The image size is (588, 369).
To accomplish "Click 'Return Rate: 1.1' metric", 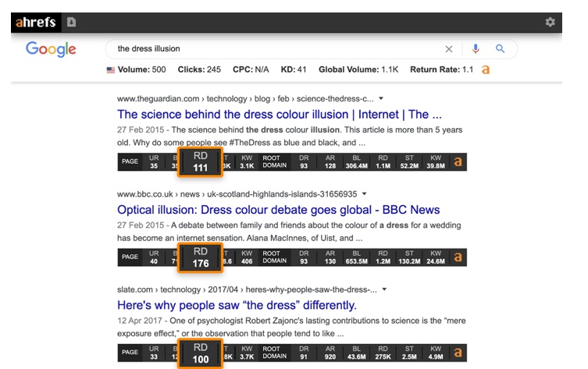I will click(441, 69).
